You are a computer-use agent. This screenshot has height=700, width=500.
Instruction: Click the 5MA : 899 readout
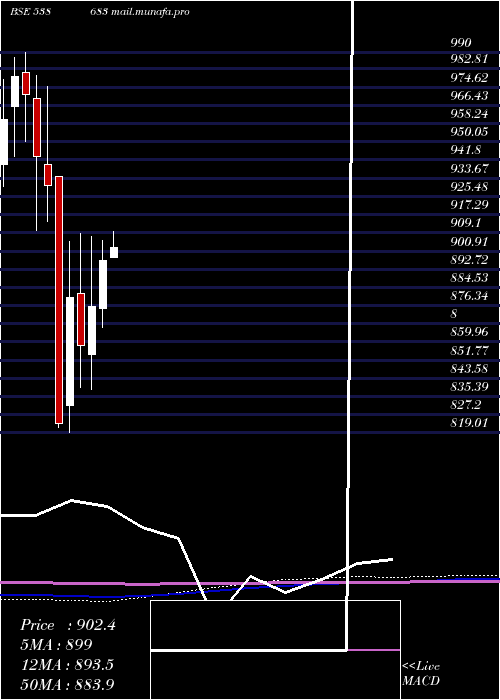point(56,645)
